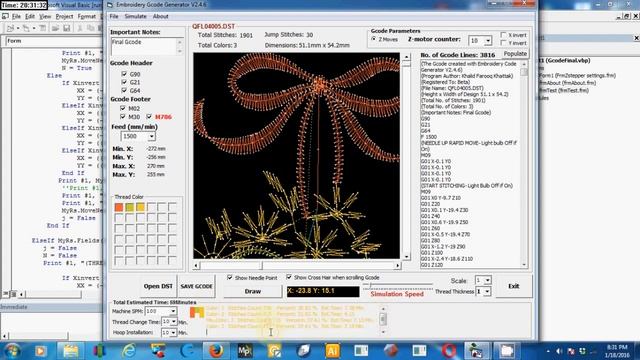
Task: Enable the X invert checkbox
Action: [x=503, y=35]
